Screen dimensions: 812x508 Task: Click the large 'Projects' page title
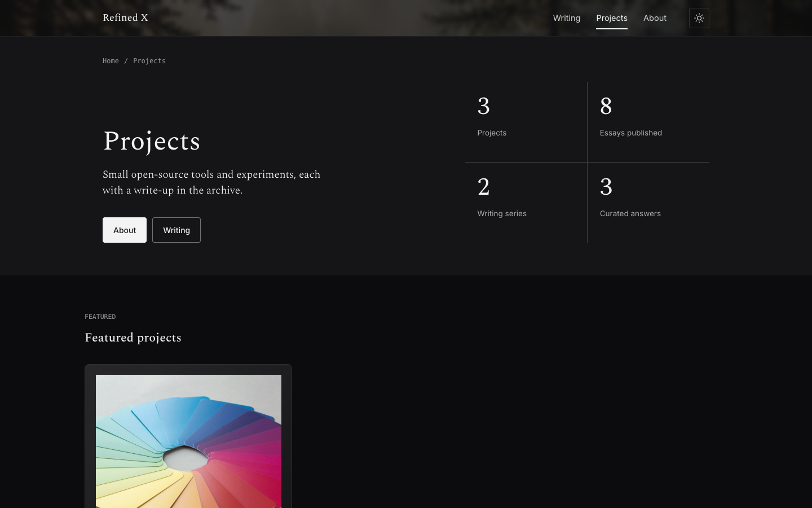pos(152,141)
